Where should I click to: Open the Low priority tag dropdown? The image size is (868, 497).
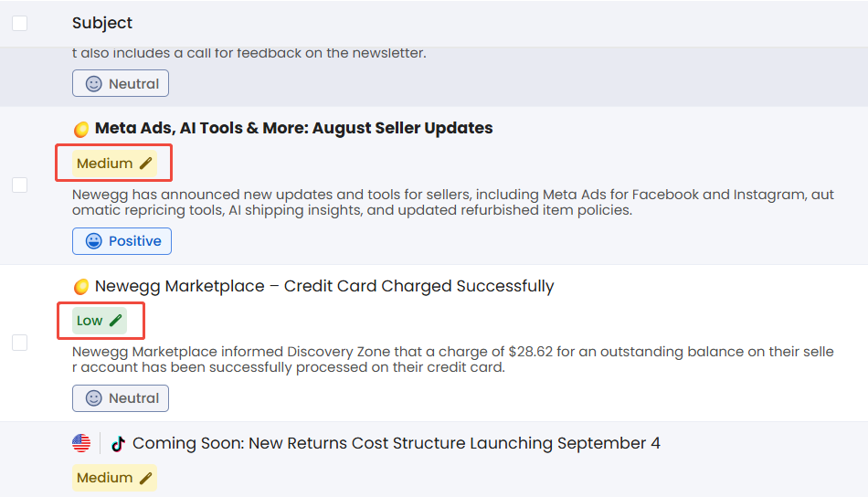pos(100,321)
